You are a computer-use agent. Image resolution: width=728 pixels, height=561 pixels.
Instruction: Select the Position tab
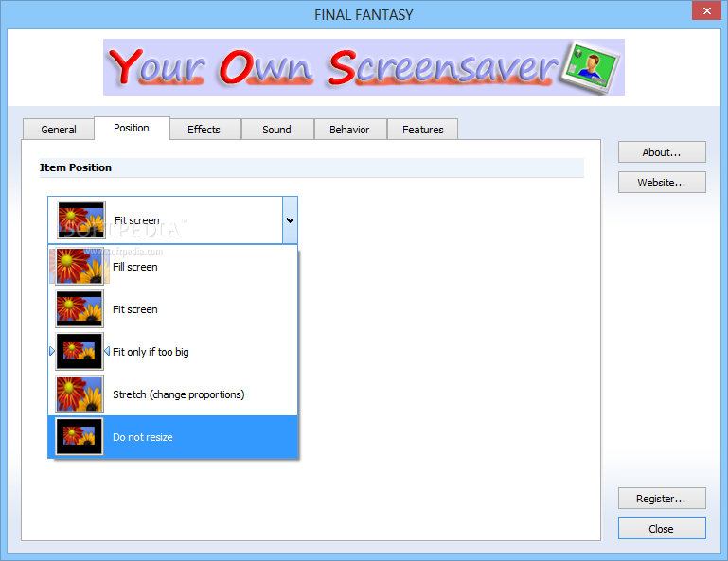coord(132,128)
